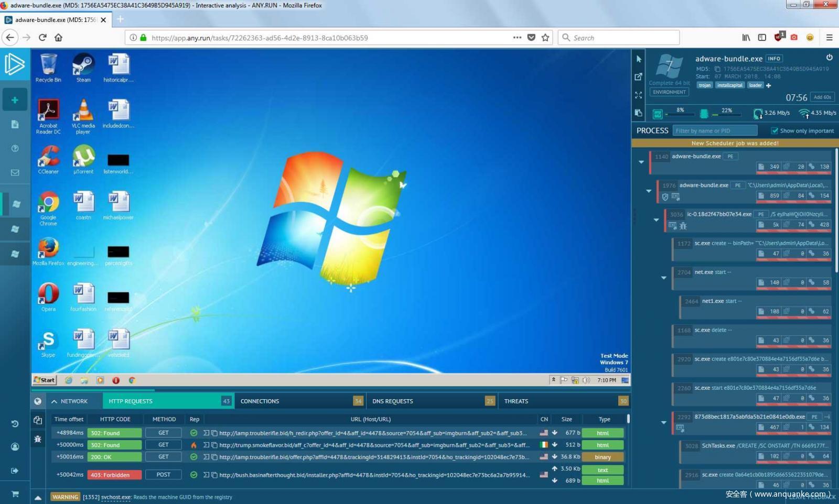Click the Filter by name or PID field

click(x=715, y=130)
